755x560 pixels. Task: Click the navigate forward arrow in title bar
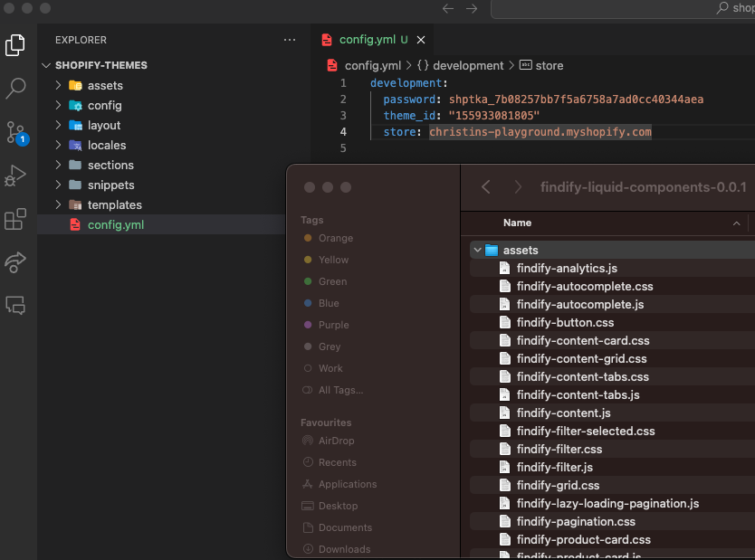click(x=471, y=8)
